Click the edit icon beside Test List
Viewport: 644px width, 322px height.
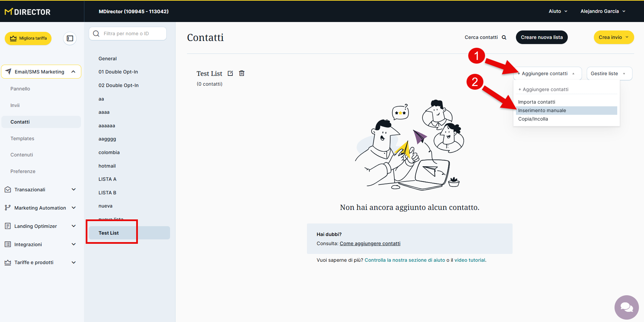click(x=230, y=73)
